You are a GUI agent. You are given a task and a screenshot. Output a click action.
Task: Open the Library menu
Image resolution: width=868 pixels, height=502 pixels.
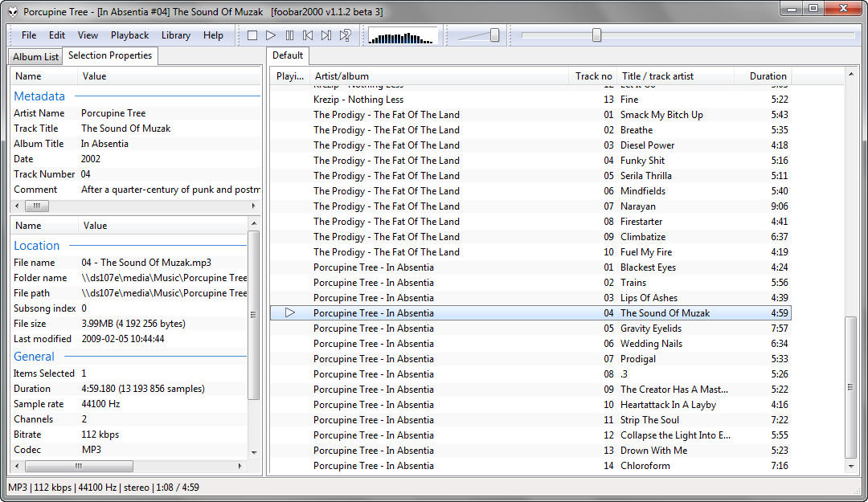pos(176,35)
